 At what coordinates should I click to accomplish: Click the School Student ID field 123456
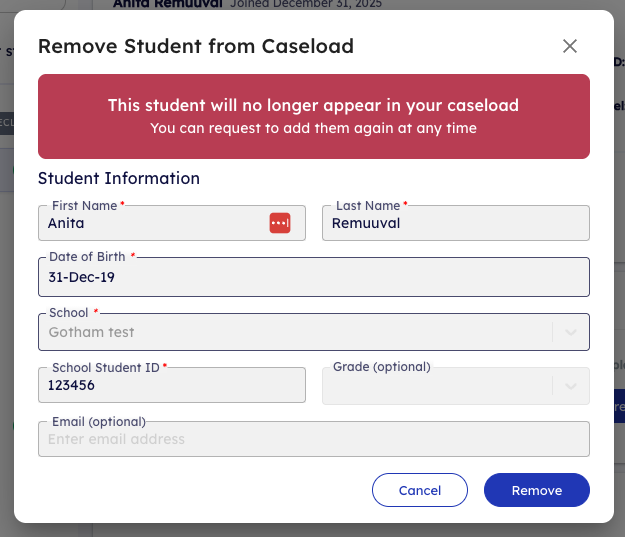(x=171, y=386)
